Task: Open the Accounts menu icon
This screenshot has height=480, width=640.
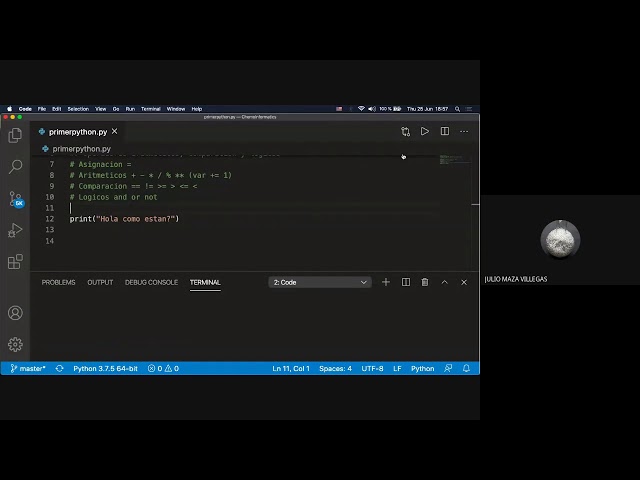Action: [15, 313]
